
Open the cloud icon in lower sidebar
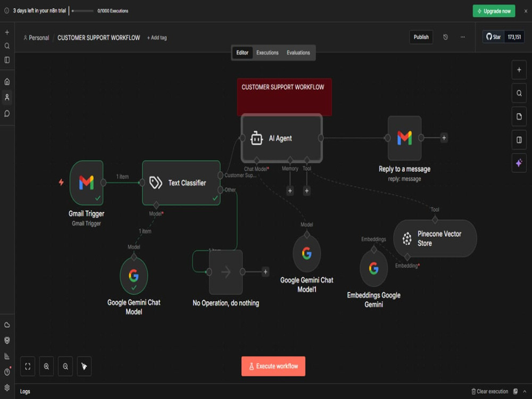pyautogui.click(x=7, y=325)
